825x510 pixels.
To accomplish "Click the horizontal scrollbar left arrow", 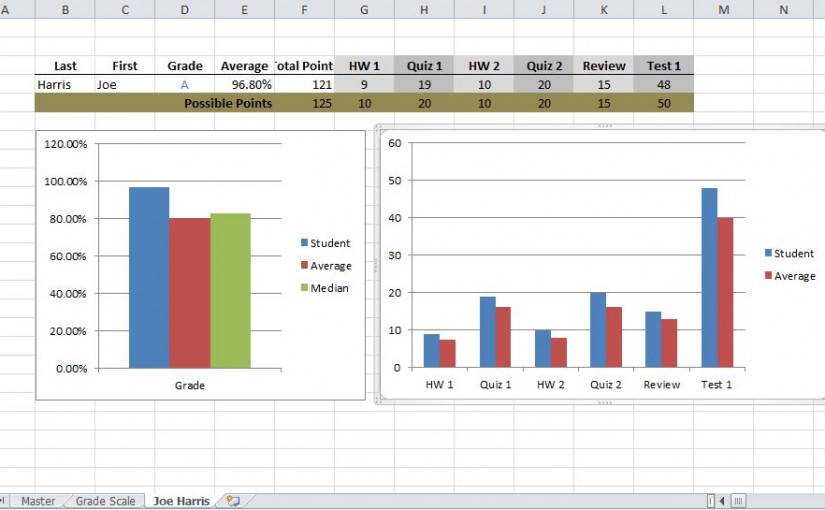I will point(722,501).
